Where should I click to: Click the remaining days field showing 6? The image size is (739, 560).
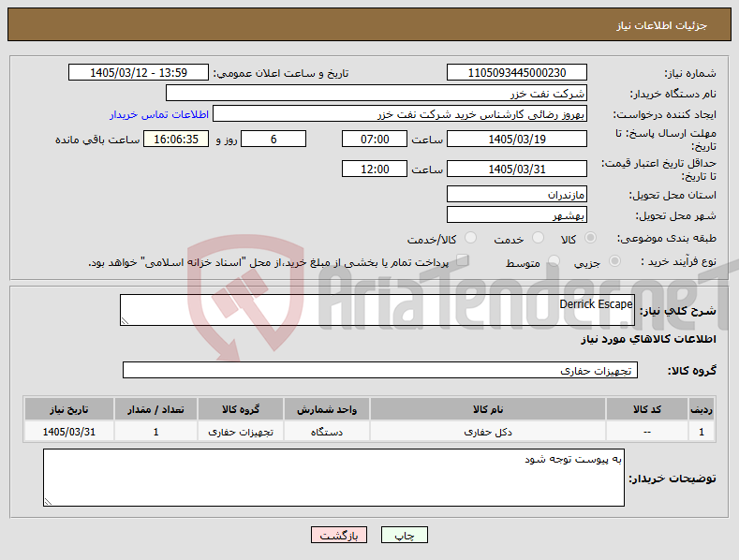[273, 139]
